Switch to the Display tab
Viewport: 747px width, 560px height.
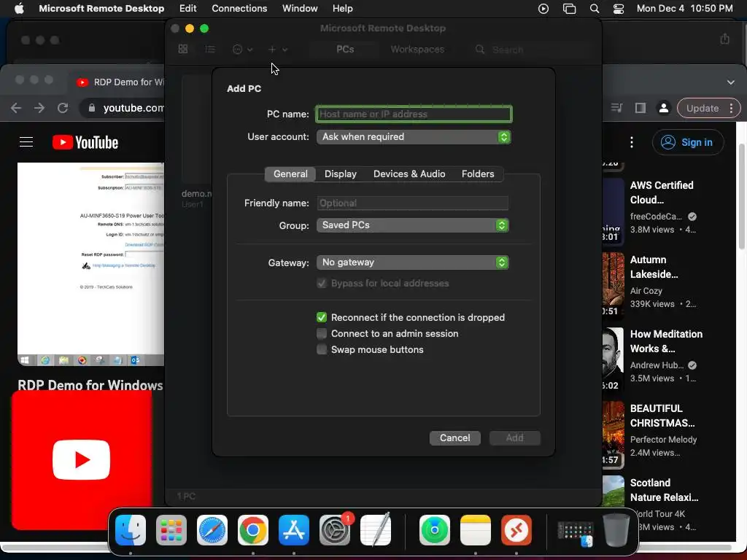(x=341, y=174)
